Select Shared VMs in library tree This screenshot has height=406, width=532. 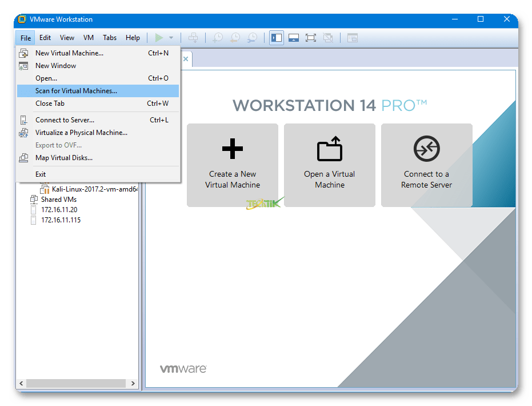click(x=58, y=200)
